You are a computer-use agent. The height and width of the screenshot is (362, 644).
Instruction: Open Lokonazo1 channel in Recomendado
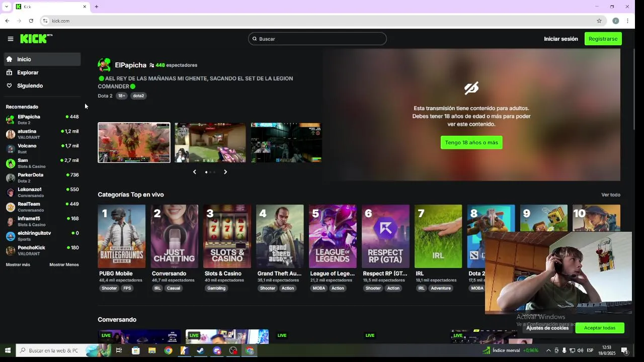[42, 192]
